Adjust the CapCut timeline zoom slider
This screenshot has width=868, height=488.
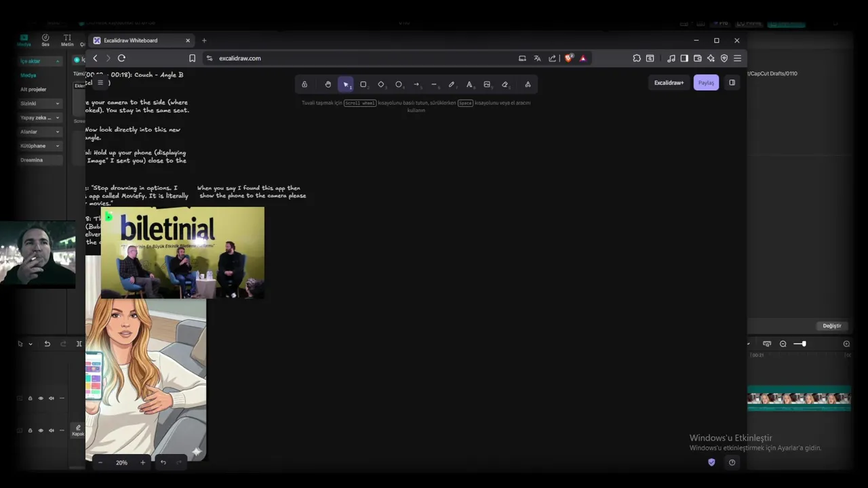[x=801, y=344]
